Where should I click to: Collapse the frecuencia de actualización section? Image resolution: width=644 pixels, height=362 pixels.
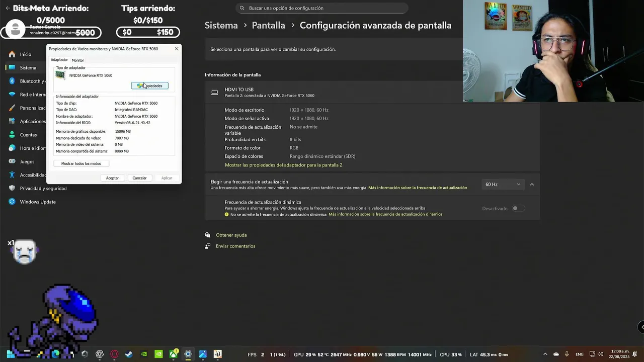(532, 185)
